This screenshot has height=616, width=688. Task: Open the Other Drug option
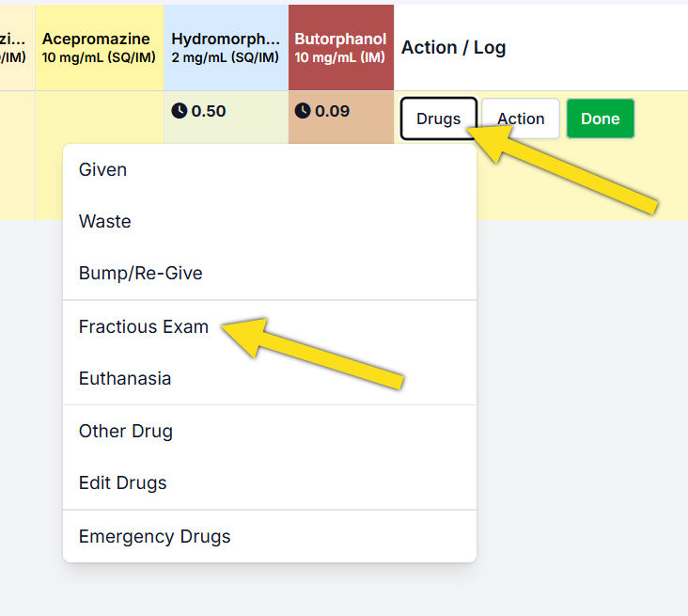click(x=126, y=432)
